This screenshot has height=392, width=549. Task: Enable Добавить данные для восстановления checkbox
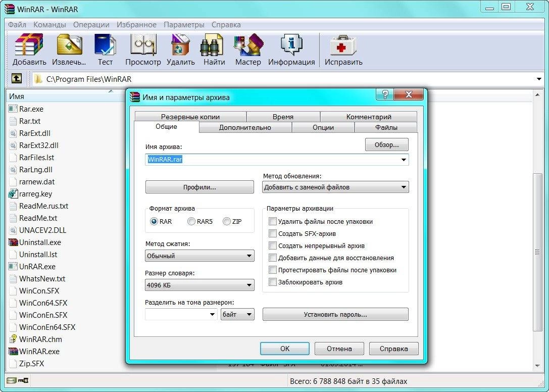[x=272, y=258]
